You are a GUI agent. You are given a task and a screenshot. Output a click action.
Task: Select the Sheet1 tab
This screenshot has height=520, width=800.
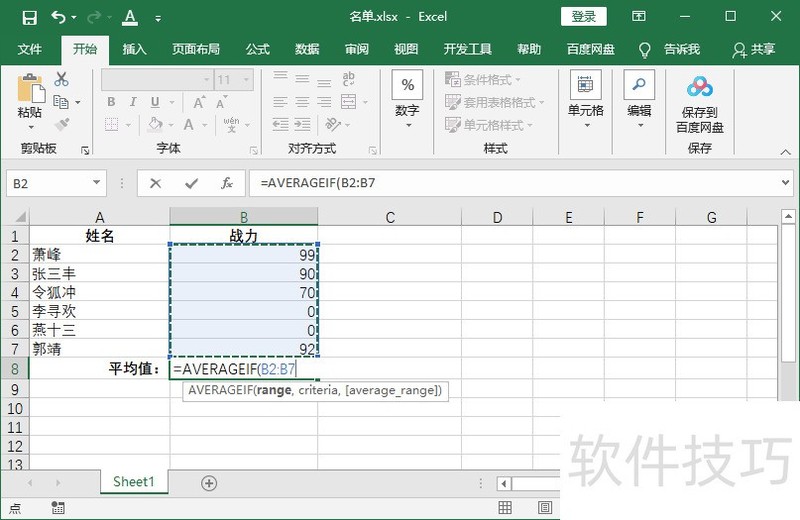pos(134,482)
